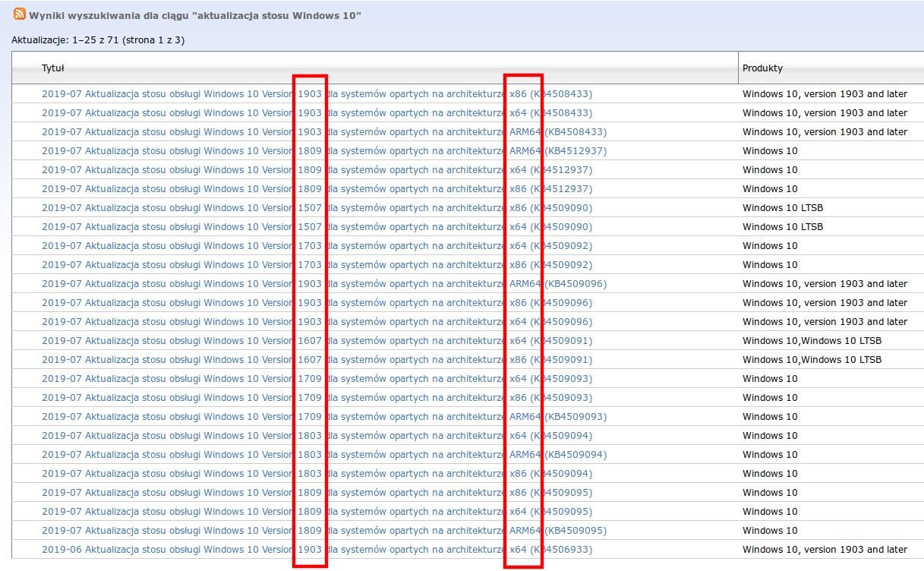Open the 1803 x86 KB4509094 update link
This screenshot has width=924, height=571.
click(x=317, y=474)
